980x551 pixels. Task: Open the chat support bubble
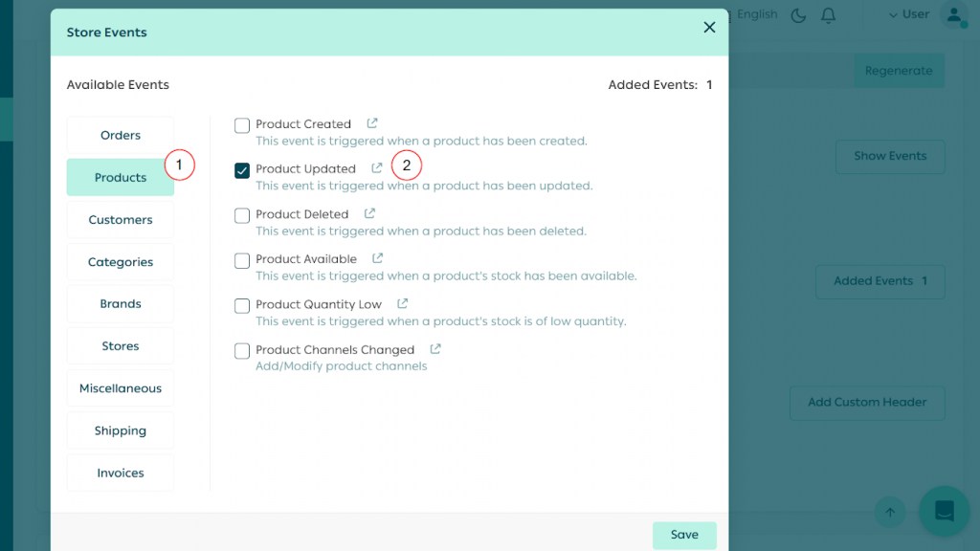944,511
